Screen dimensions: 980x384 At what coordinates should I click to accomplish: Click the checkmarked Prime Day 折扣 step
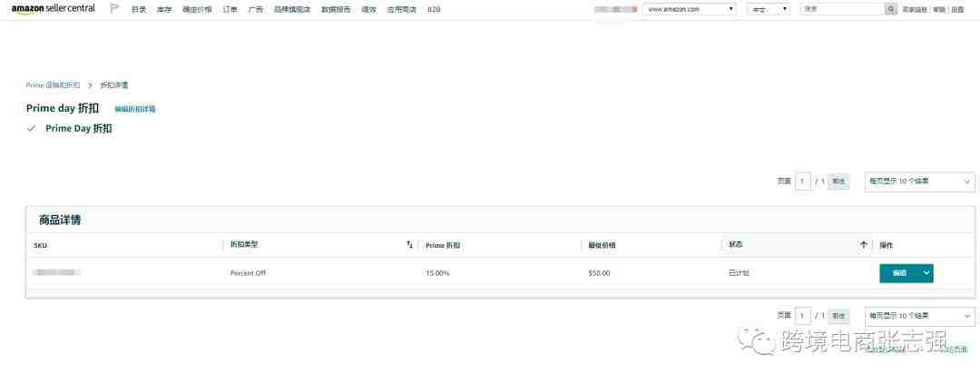pos(79,129)
